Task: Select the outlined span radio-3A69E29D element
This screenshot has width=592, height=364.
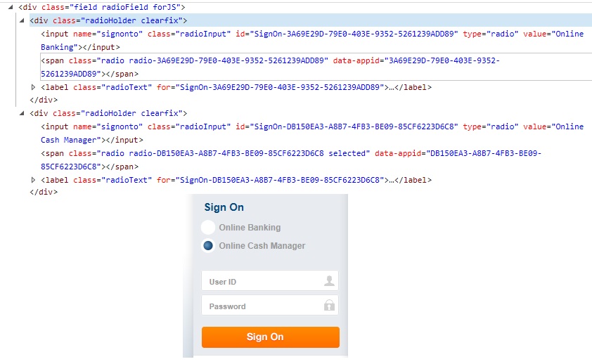Action: 316,67
